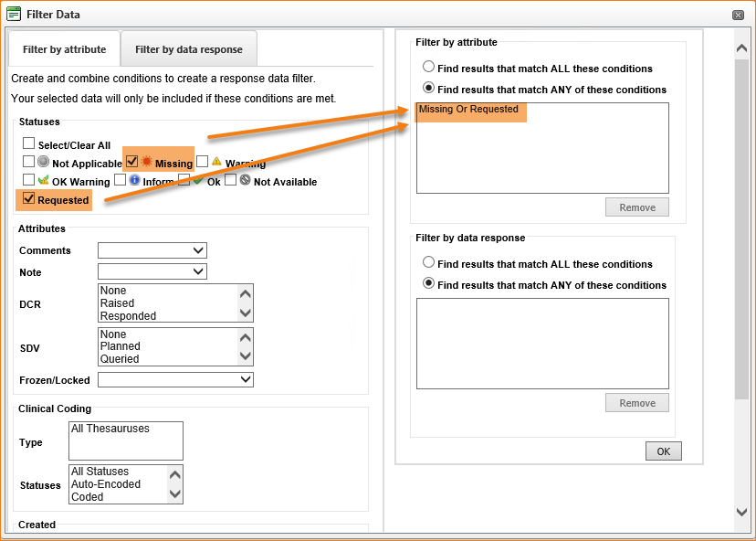Open the Frozen/Locked dropdown
This screenshot has height=541, width=756.
coord(175,380)
